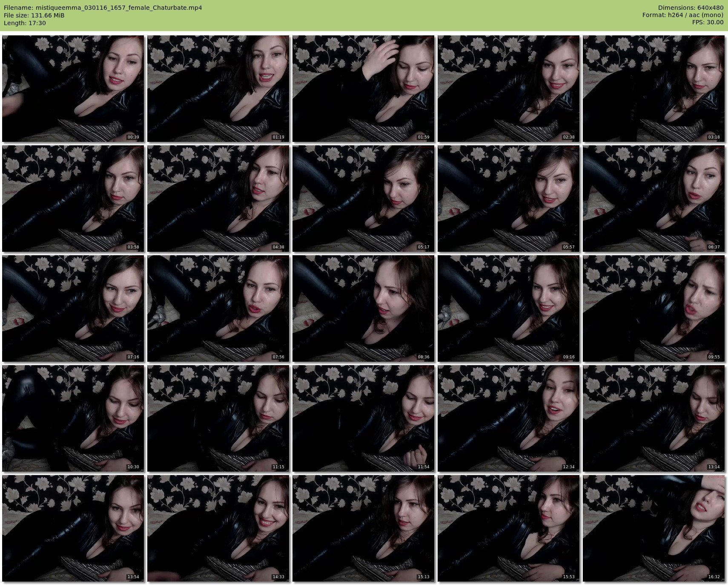This screenshot has width=728, height=585.
Task: Open the frame stamped 02:38
Action: coord(509,89)
